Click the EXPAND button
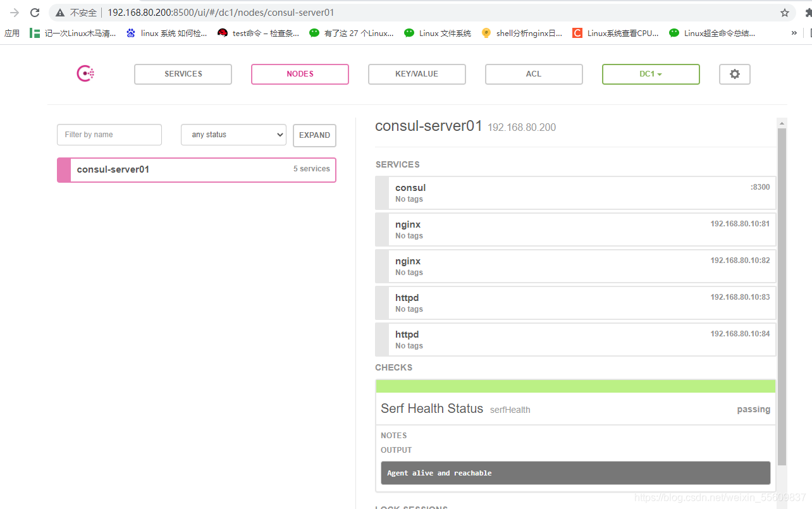The width and height of the screenshot is (812, 509). pos(314,135)
